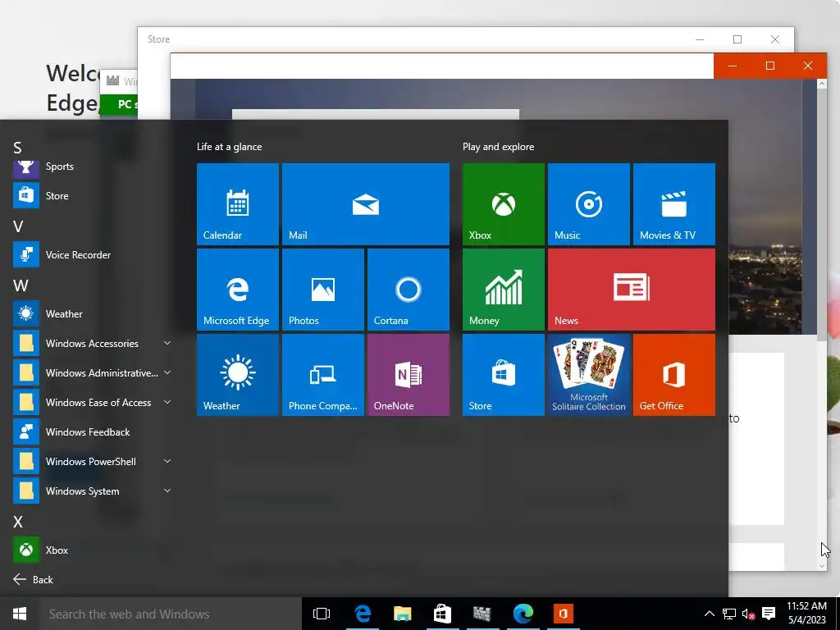Viewport: 840px width, 630px height.
Task: Launch the Xbox tile in Play and explore
Action: (x=503, y=204)
